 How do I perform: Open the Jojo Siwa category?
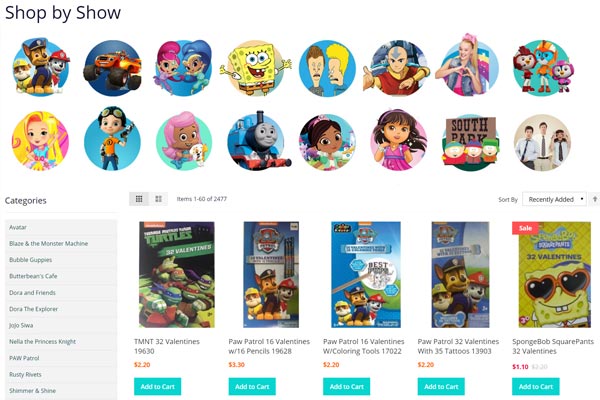pos(61,325)
